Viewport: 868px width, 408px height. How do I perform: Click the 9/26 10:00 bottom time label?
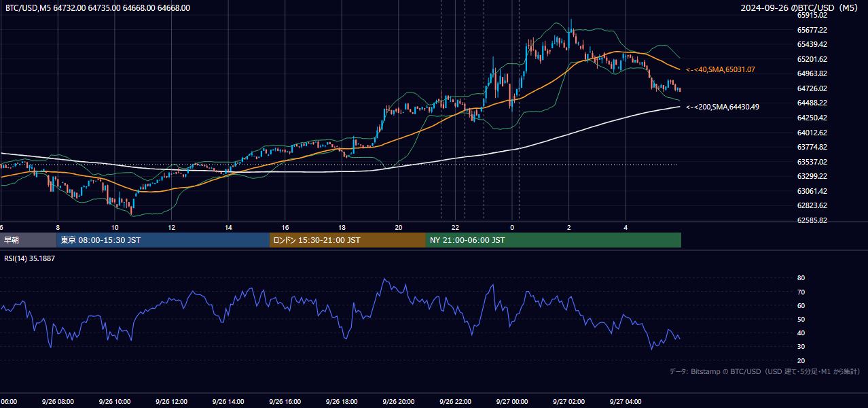[x=115, y=402]
